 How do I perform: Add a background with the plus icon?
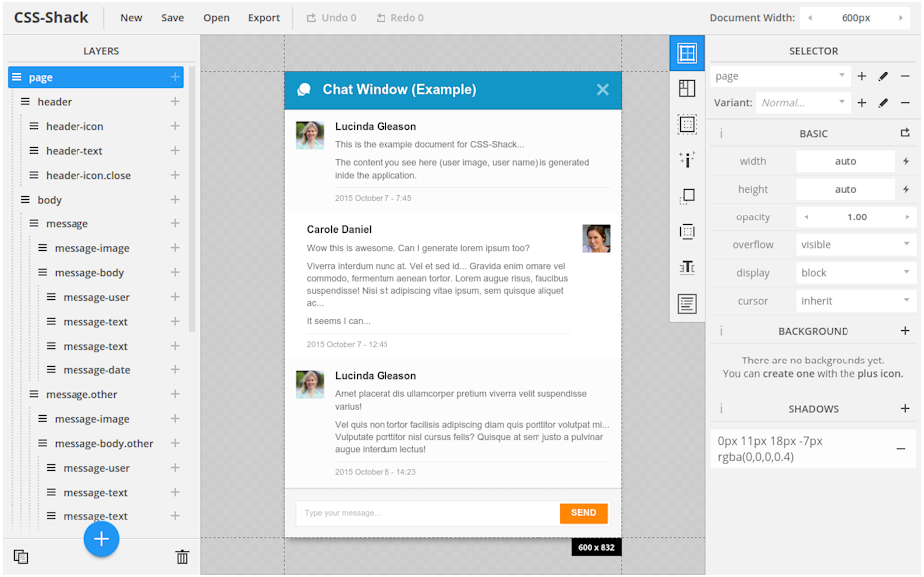(904, 331)
